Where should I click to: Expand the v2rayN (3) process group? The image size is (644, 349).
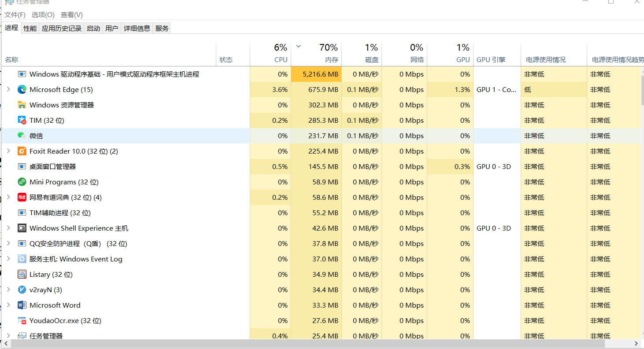point(8,290)
